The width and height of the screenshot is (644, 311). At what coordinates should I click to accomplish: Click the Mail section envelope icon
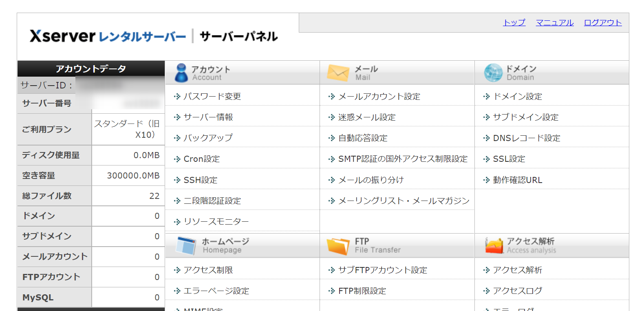(338, 73)
